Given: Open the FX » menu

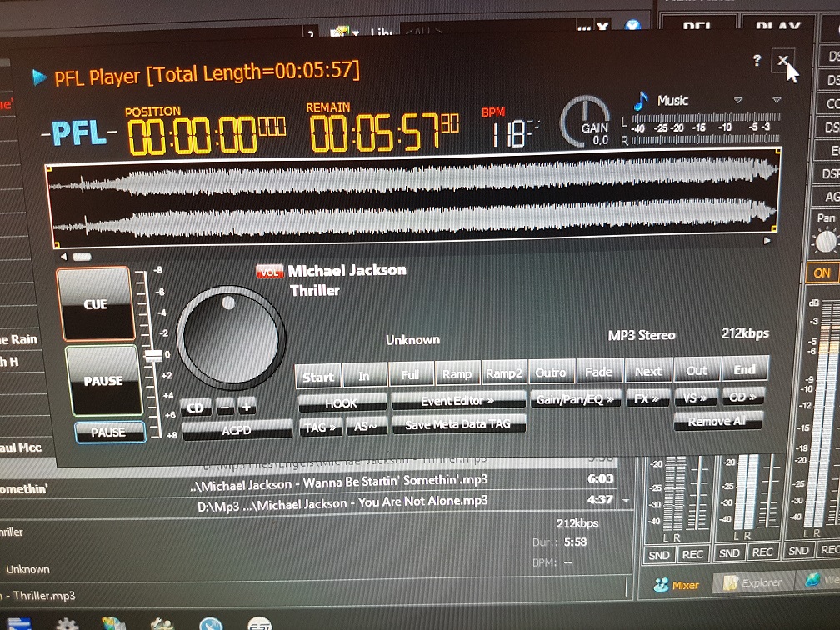Looking at the screenshot, I should click(647, 397).
